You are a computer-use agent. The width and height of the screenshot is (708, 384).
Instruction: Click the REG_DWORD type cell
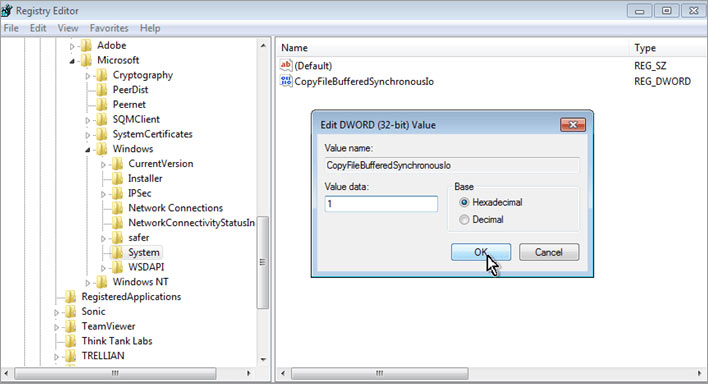point(662,81)
